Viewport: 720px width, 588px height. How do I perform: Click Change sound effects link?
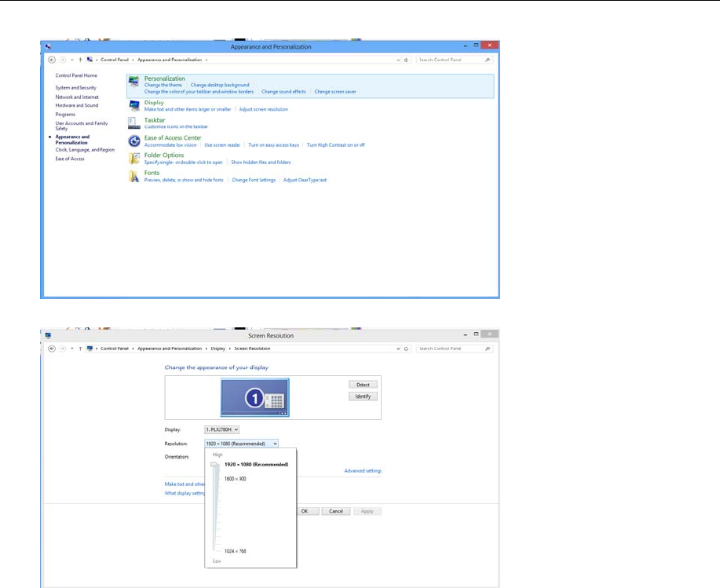click(283, 92)
